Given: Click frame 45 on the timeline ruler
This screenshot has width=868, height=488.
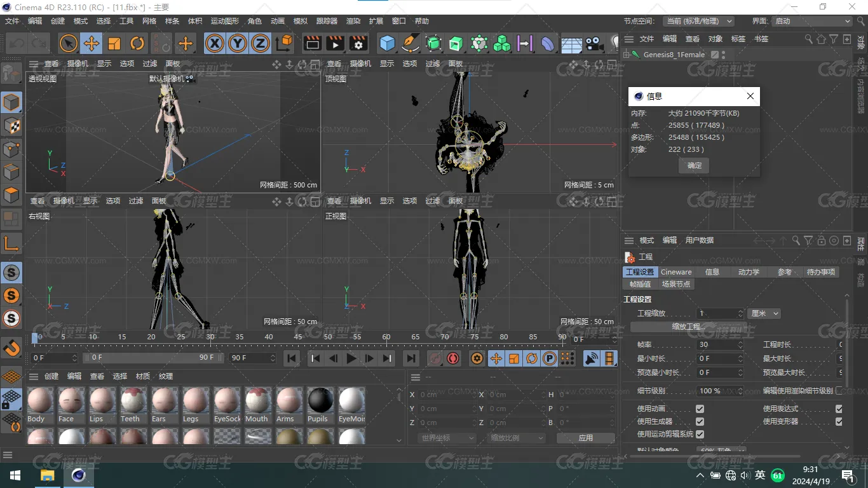Looking at the screenshot, I should click(298, 337).
